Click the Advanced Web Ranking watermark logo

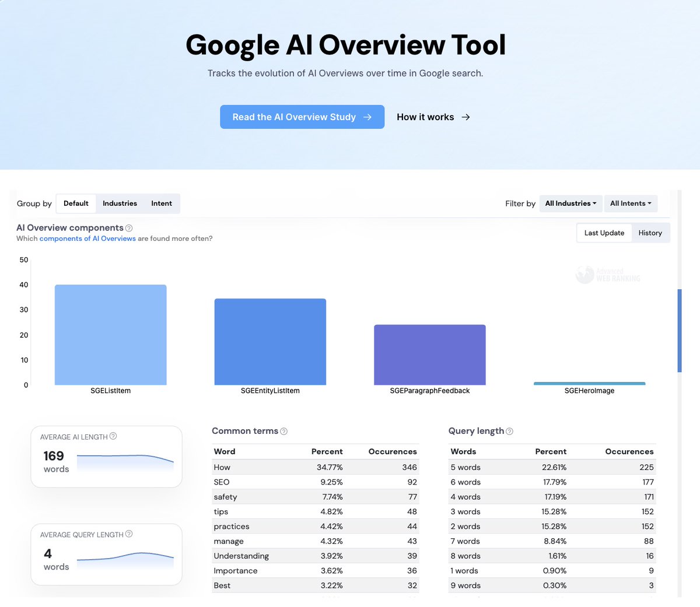point(608,274)
